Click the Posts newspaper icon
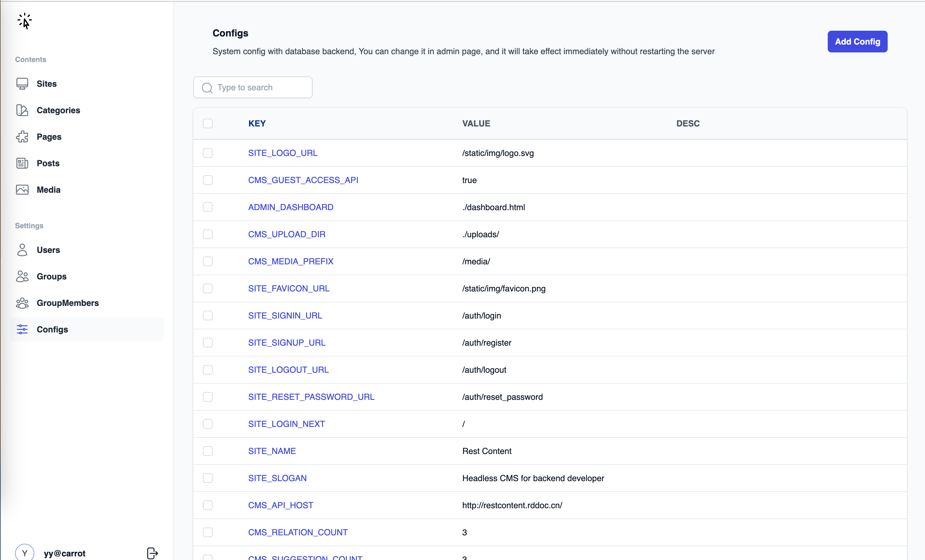 point(22,163)
